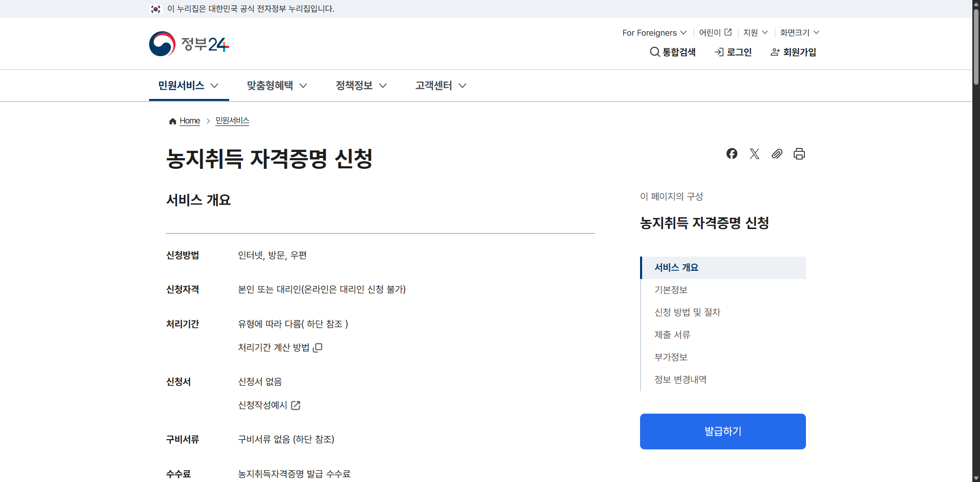Print the page using the printer icon

click(x=799, y=154)
